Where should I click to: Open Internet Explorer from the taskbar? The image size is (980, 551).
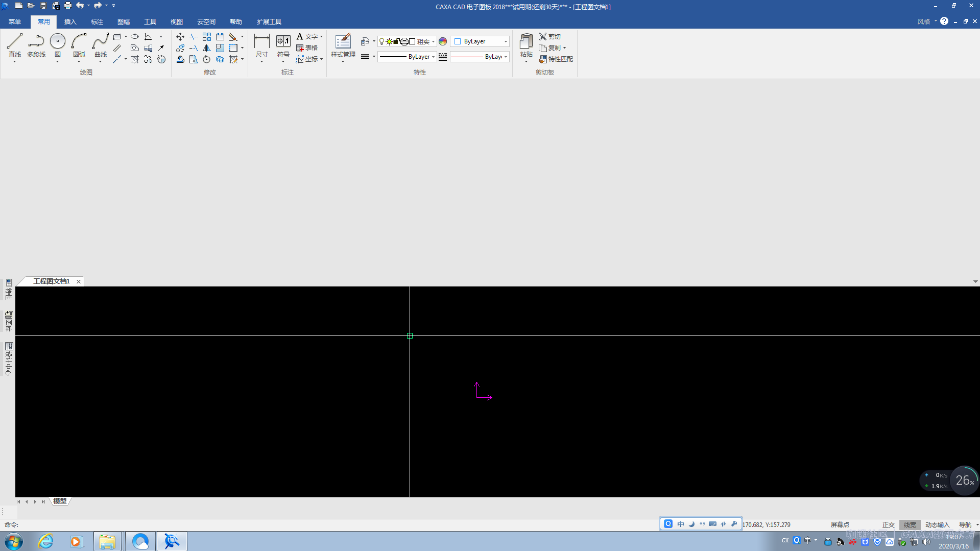tap(46, 541)
